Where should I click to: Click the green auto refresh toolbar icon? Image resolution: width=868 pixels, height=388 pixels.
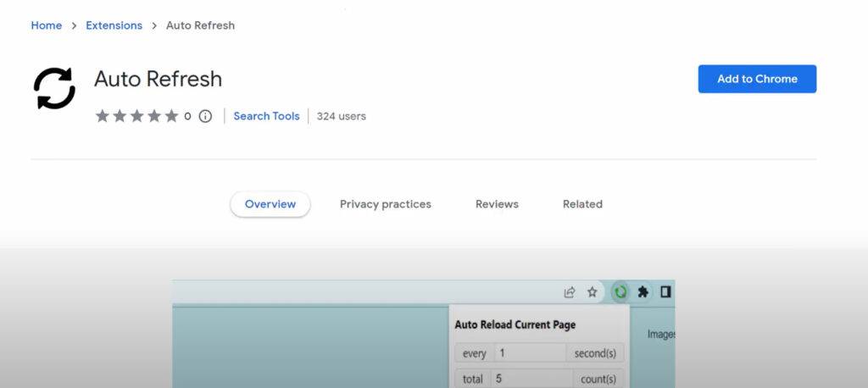point(620,292)
